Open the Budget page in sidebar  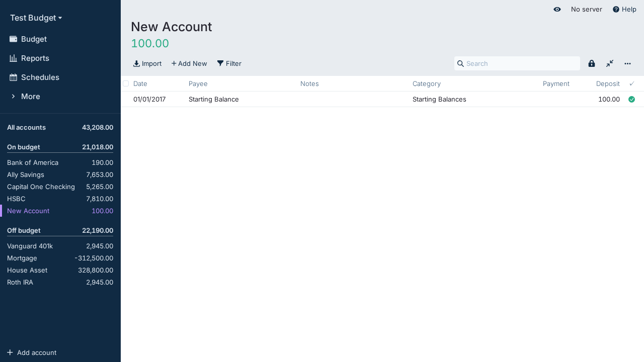coord(34,39)
